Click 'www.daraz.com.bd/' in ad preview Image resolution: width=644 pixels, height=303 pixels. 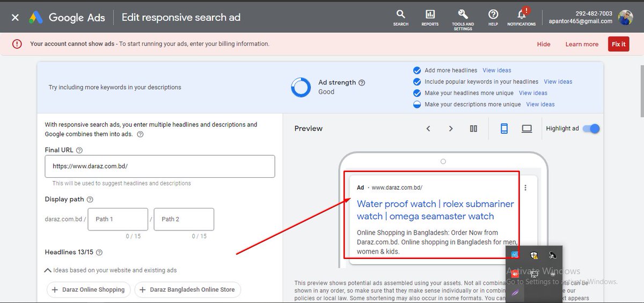tap(397, 188)
